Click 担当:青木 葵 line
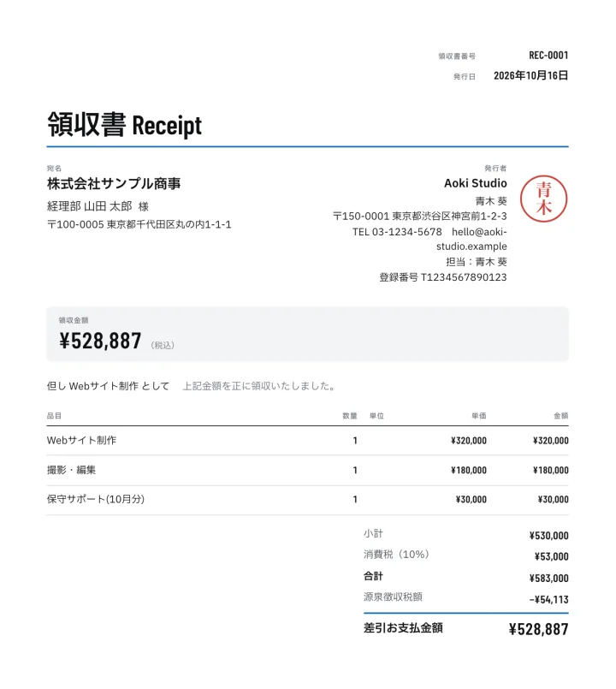Screen dimensions: 616x689 pyautogui.click(x=477, y=262)
